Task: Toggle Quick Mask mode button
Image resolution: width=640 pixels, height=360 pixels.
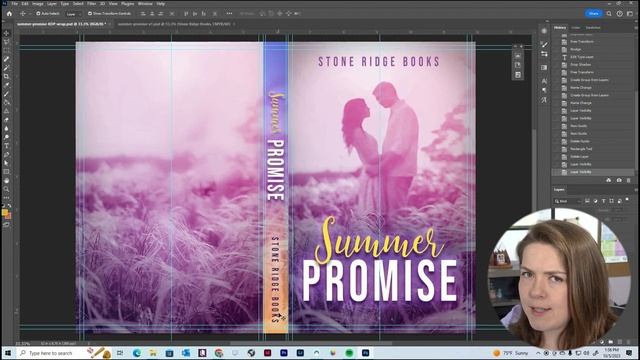Action: coord(6,224)
